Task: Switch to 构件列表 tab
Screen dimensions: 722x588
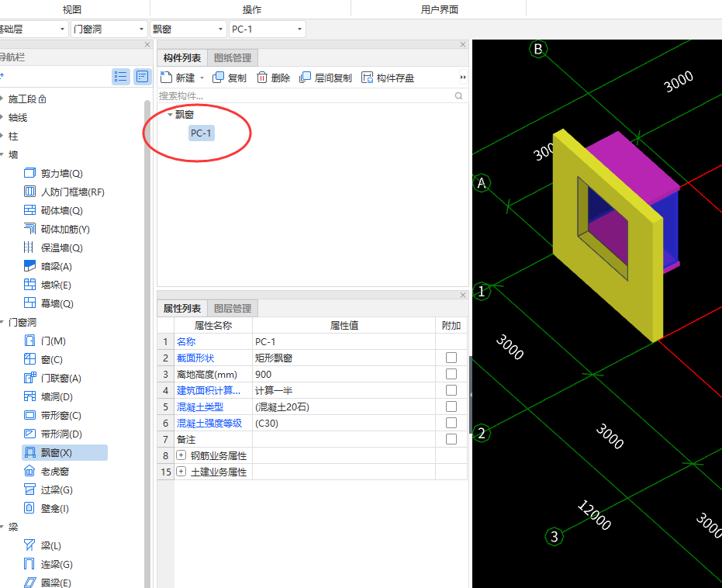Action: point(182,58)
